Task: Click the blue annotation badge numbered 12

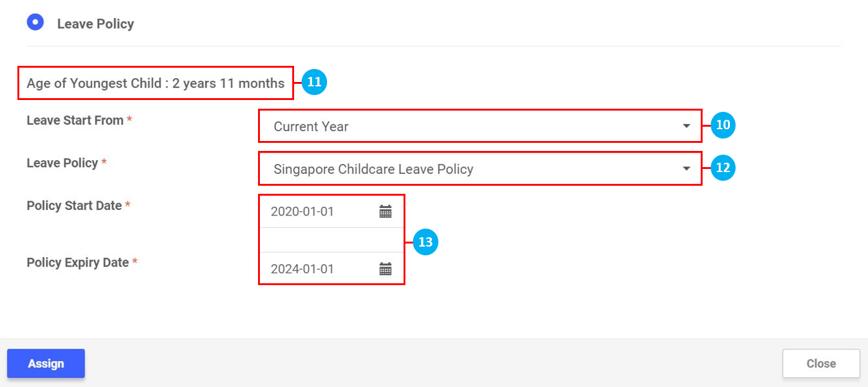Action: click(723, 168)
